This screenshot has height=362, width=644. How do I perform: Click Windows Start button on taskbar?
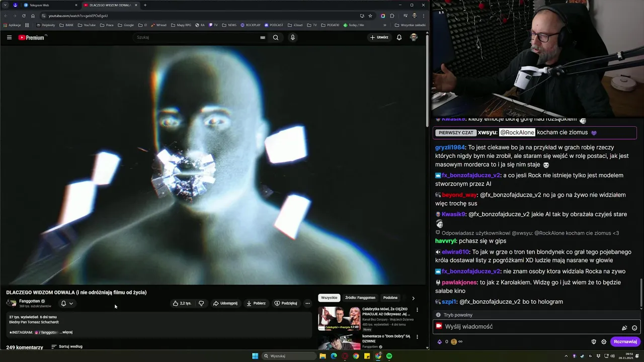255,356
